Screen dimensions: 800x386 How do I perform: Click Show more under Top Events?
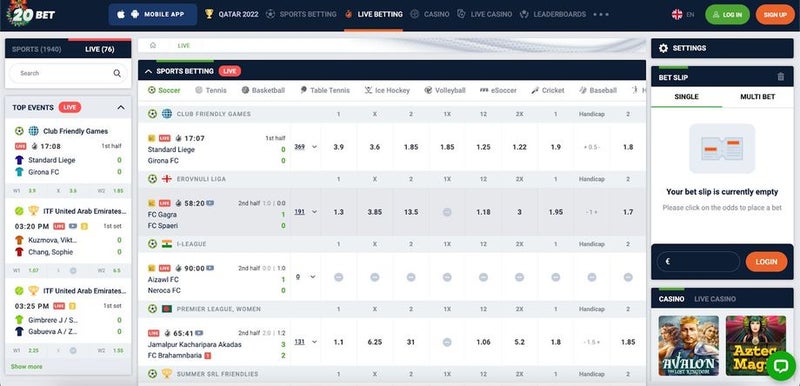(27, 367)
